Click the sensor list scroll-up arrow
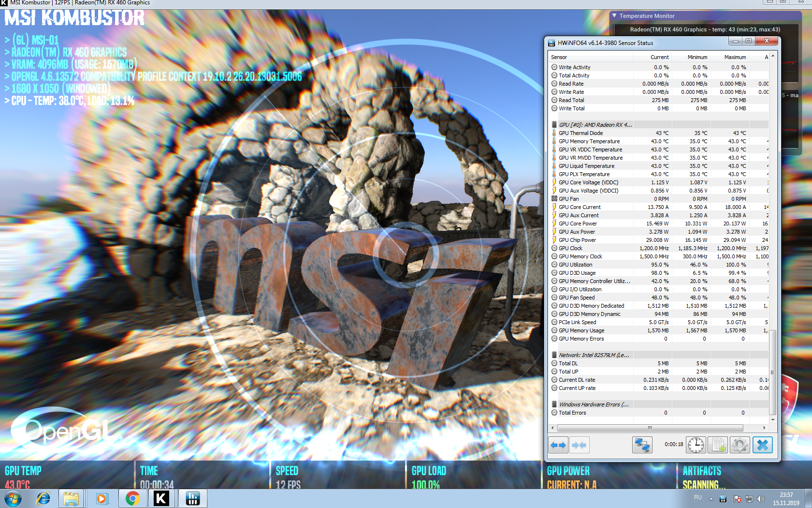 (772, 56)
